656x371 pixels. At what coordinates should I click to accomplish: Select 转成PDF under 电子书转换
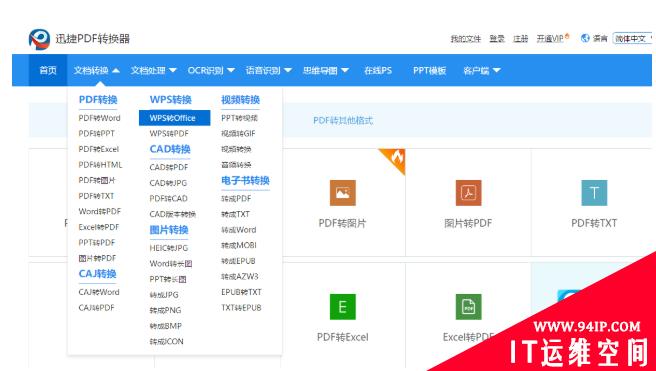click(x=236, y=198)
